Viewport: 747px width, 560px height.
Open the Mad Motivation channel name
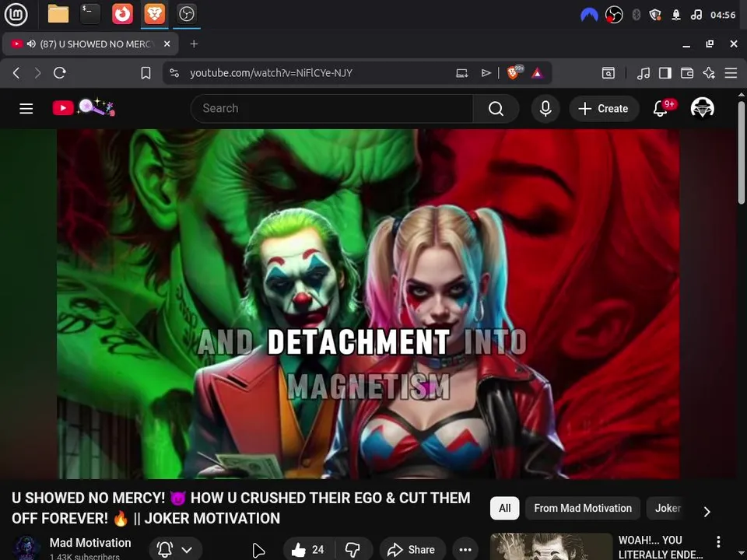(x=90, y=543)
